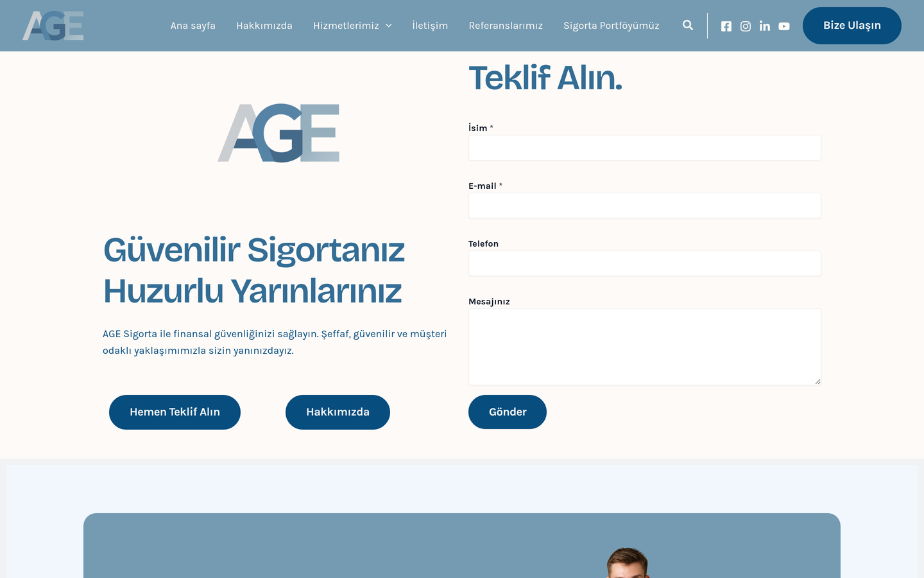
Task: Open Hakkımızda in the top navigation
Action: click(264, 26)
